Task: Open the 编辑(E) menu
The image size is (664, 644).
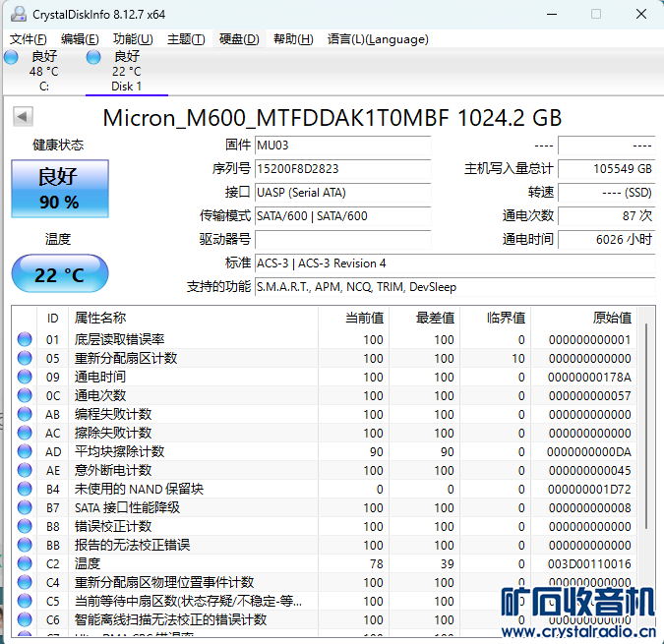Action: [80, 39]
